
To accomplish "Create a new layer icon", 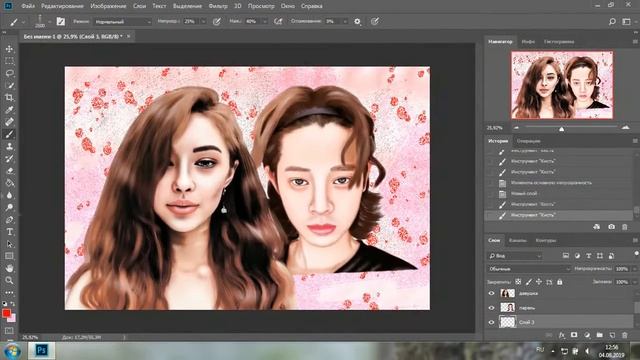I will pos(612,335).
